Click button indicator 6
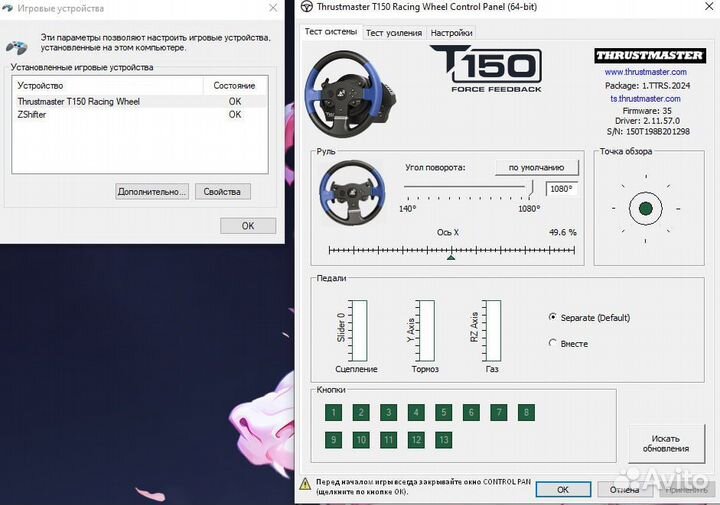This screenshot has width=720, height=505. point(471,412)
